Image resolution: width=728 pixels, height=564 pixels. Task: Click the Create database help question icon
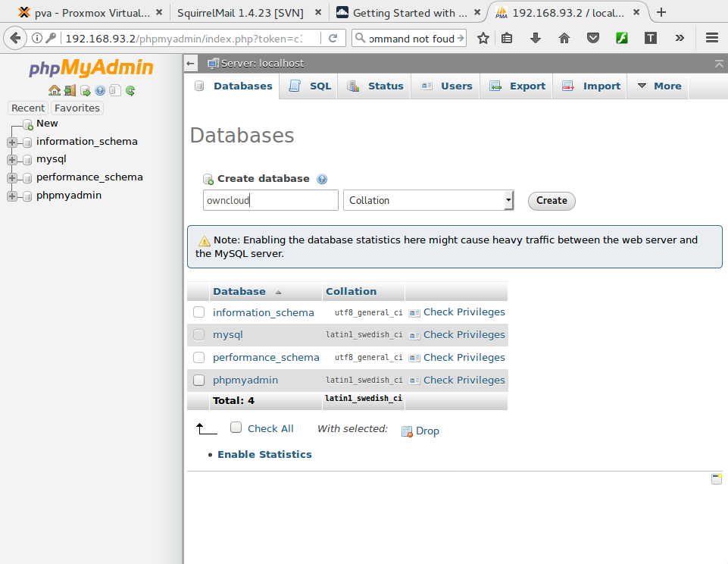[x=322, y=179]
